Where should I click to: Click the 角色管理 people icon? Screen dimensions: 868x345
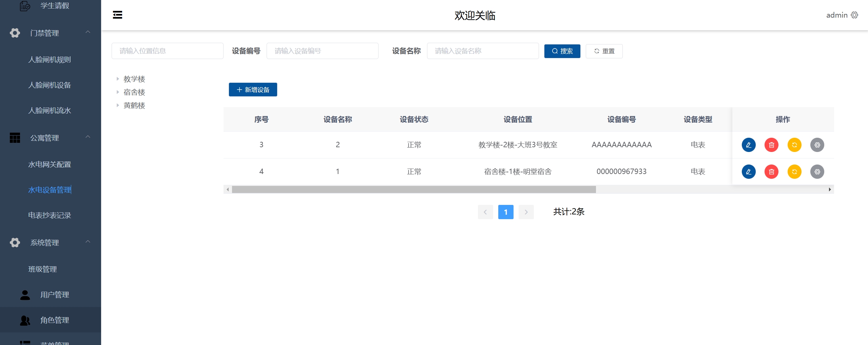tap(25, 320)
